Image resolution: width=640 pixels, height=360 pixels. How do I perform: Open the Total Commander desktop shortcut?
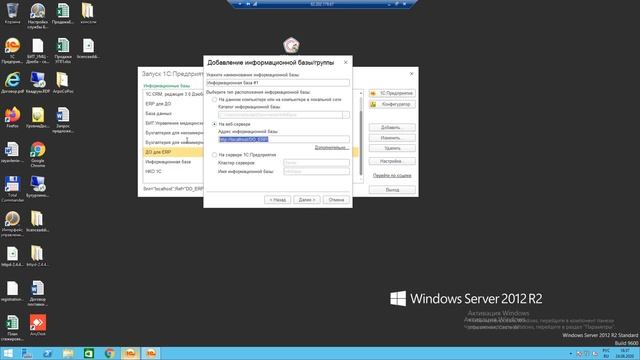pos(12,189)
